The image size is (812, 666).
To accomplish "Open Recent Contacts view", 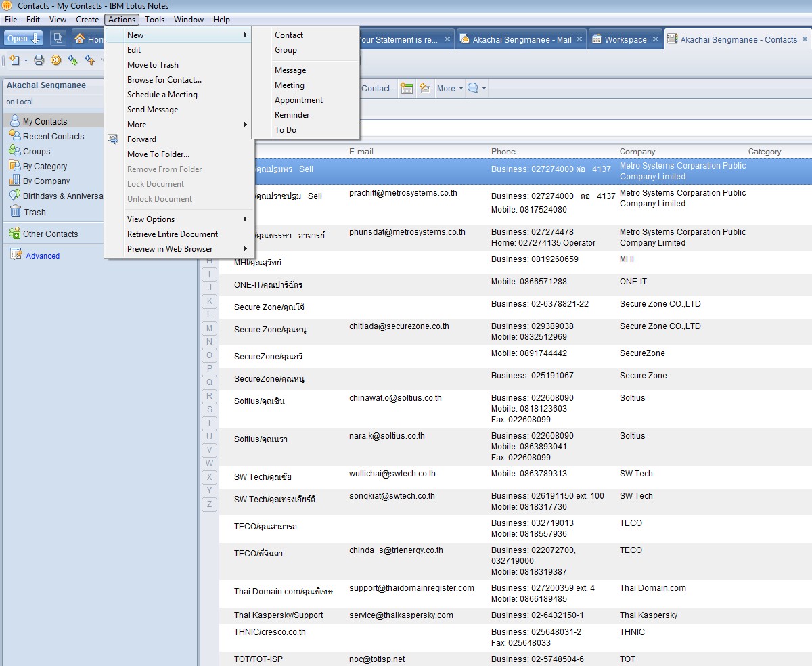I will pyautogui.click(x=53, y=136).
